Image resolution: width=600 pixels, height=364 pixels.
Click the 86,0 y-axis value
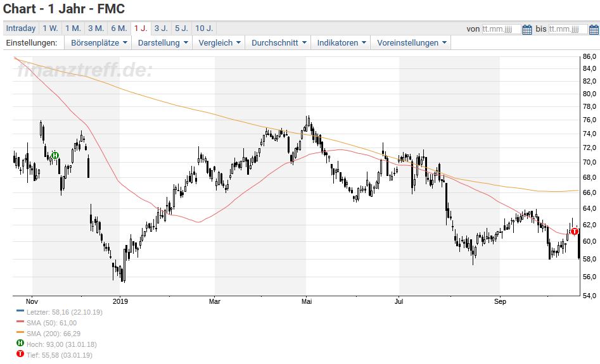589,56
